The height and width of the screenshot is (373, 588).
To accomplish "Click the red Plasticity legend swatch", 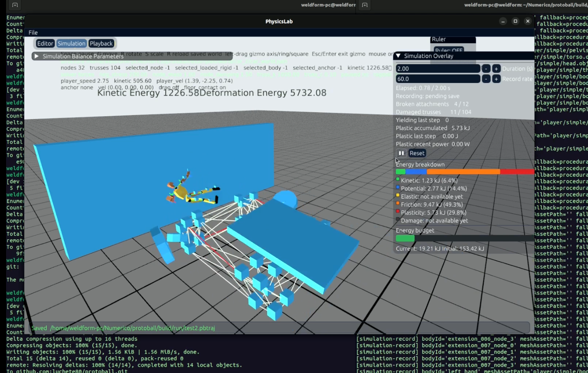I will pos(398,211).
